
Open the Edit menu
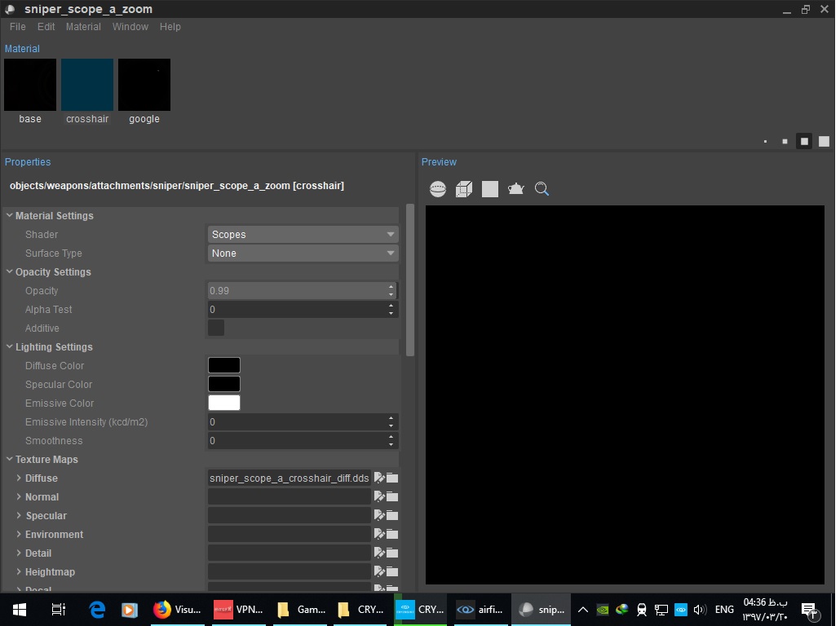click(46, 27)
